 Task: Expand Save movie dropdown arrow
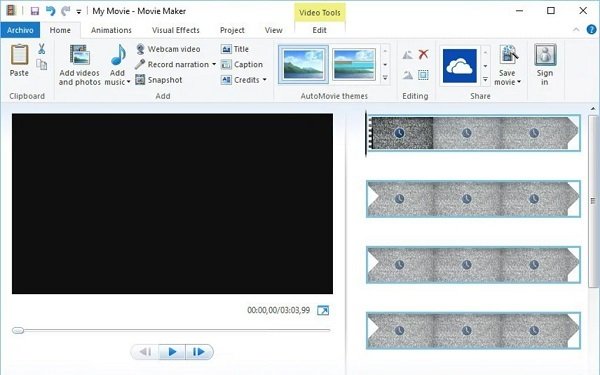tap(519, 82)
